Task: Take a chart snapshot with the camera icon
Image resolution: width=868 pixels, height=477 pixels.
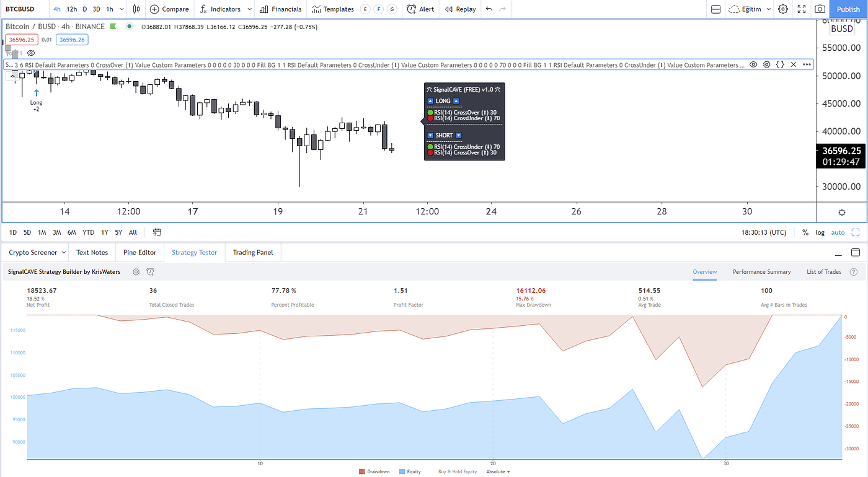Action: coord(820,9)
